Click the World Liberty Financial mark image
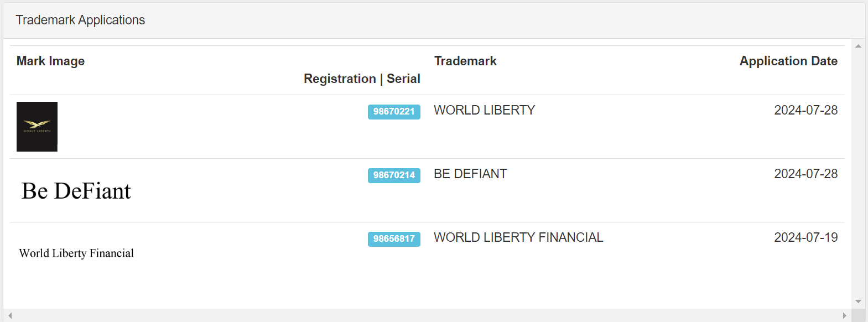The height and width of the screenshot is (322, 868). (76, 253)
